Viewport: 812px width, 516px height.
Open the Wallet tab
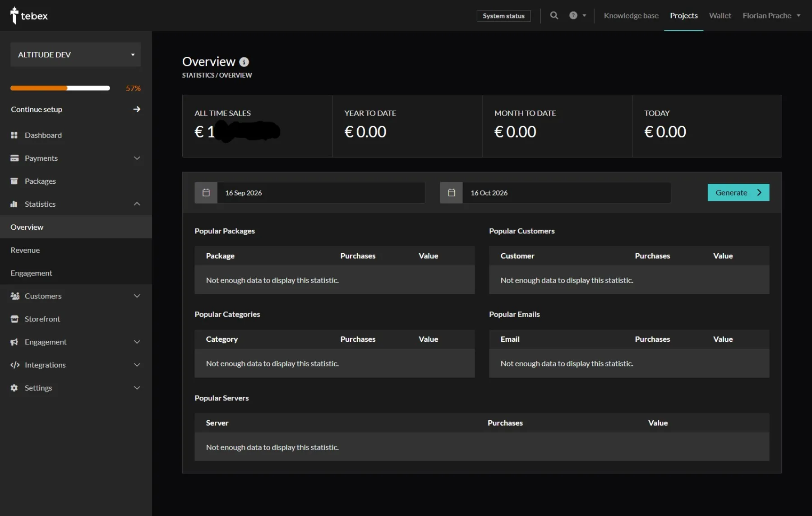(x=720, y=15)
